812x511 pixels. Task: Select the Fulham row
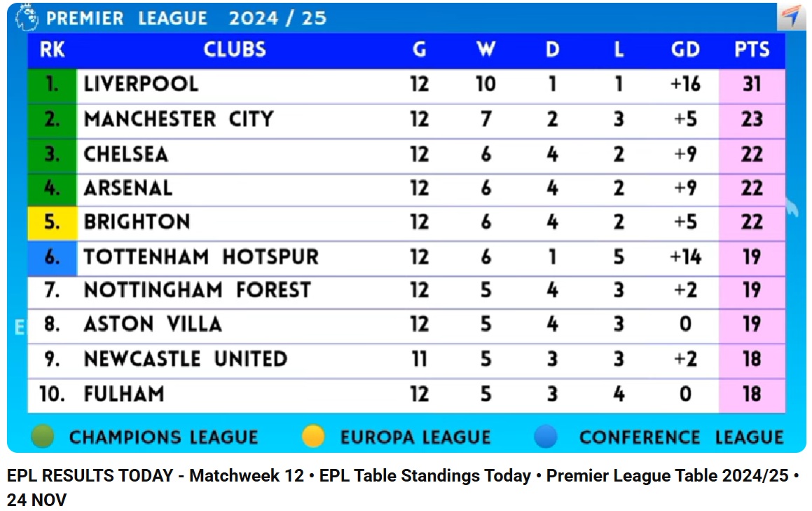click(x=406, y=395)
